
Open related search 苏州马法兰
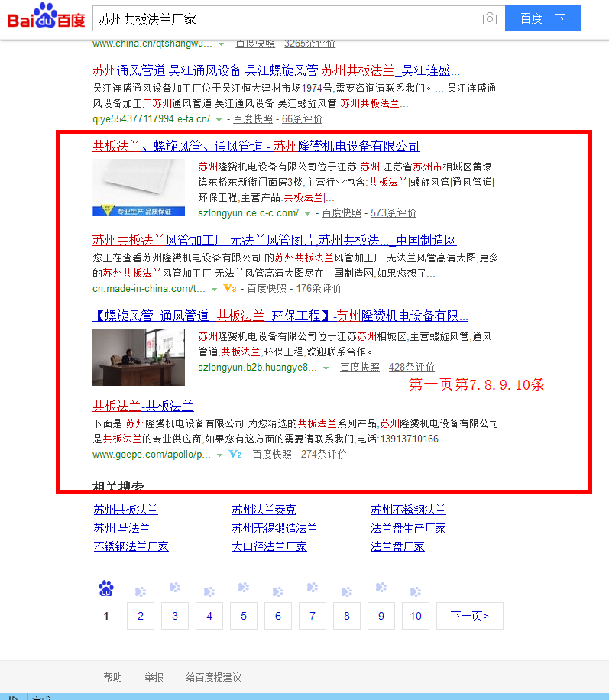coord(122,528)
